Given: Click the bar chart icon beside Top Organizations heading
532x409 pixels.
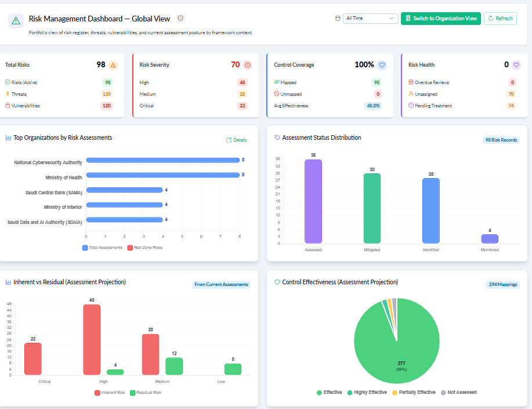Looking at the screenshot, I should (9, 137).
